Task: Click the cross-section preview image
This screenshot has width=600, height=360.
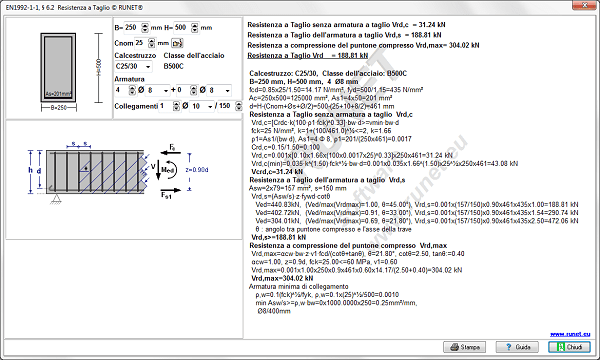Action: click(x=59, y=68)
